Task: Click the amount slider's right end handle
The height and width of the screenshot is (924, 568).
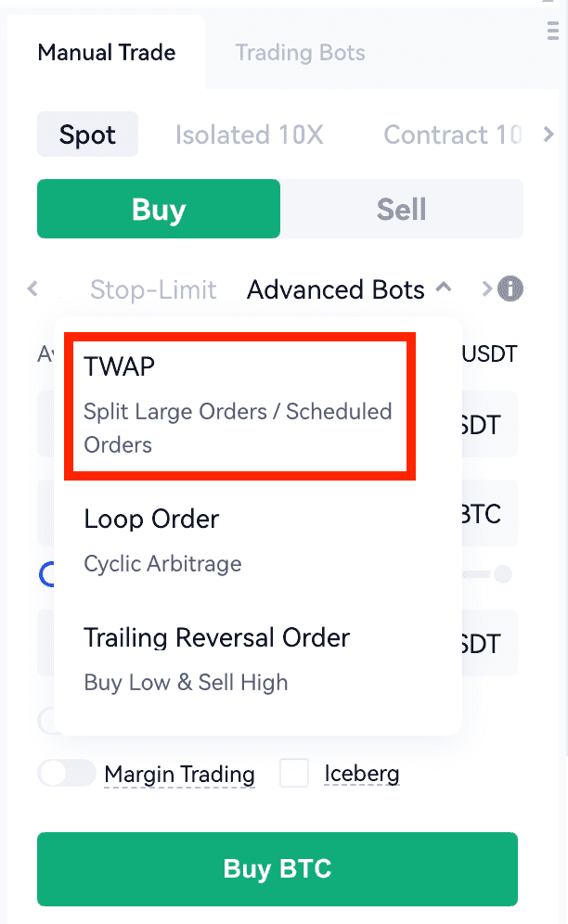Action: click(502, 575)
